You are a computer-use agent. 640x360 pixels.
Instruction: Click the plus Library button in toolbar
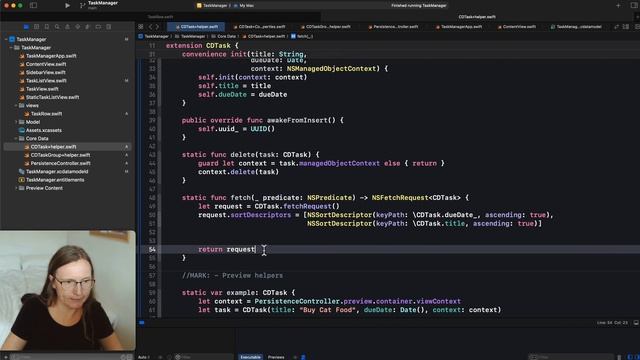tap(618, 5)
